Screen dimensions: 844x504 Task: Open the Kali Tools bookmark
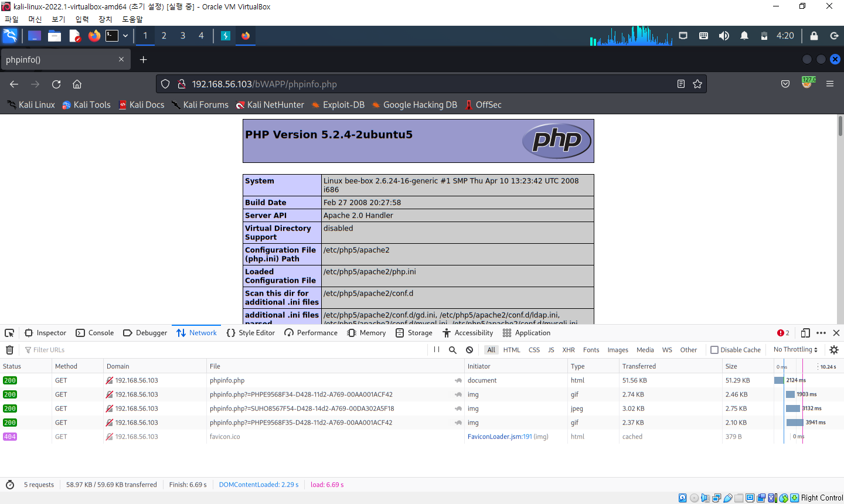coord(86,105)
